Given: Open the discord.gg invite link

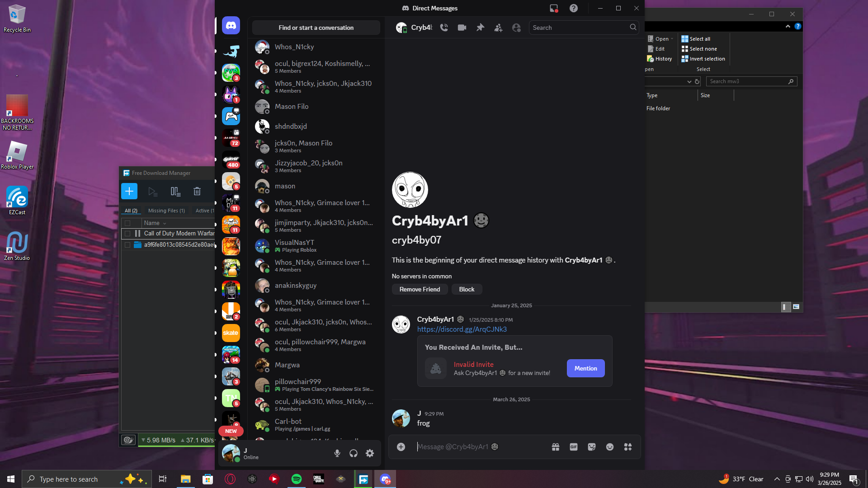Looking at the screenshot, I should (x=462, y=329).
